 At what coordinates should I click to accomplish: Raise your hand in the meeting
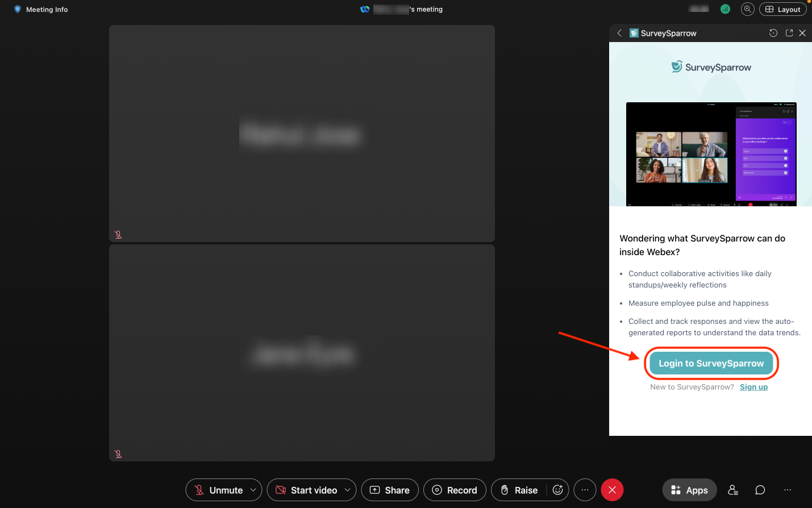[x=518, y=490]
